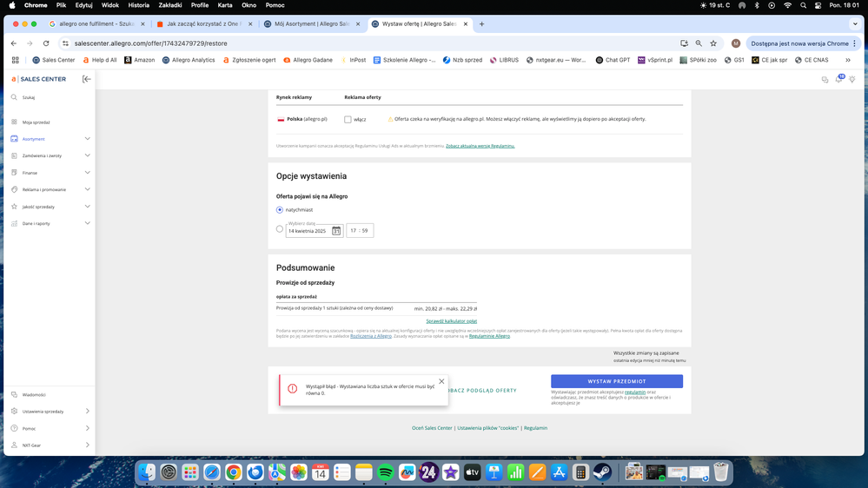Expand the Finanse sidebar section
Viewport: 868px width, 488px height.
[88, 173]
